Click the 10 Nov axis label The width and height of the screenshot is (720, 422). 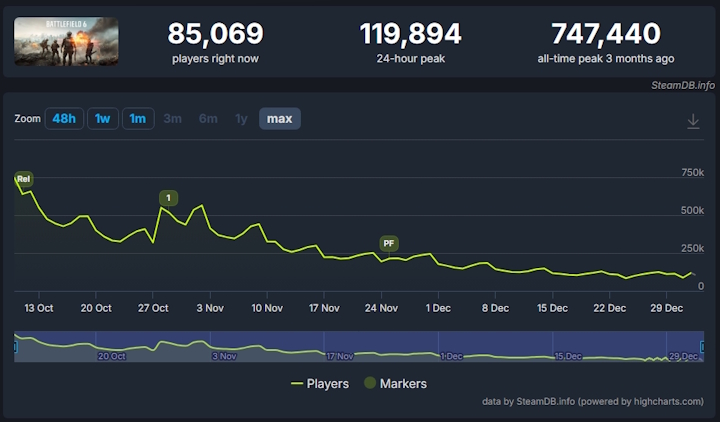267,308
